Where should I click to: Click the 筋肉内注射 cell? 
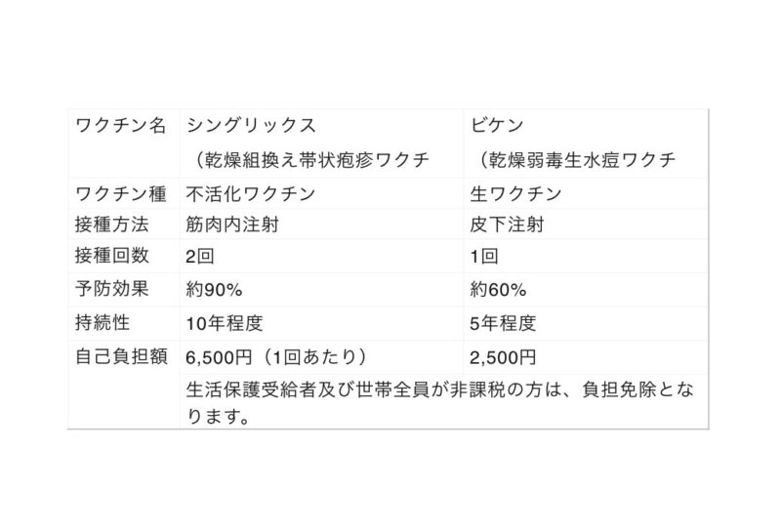pyautogui.click(x=229, y=225)
